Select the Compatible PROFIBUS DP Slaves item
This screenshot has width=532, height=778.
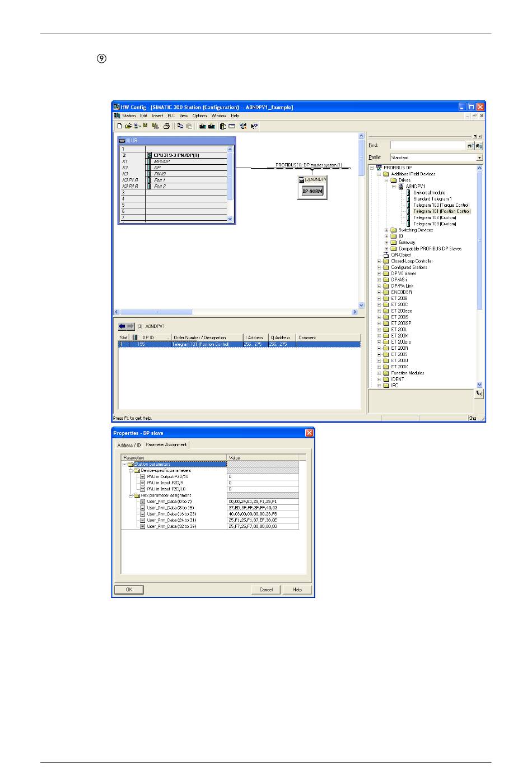click(x=430, y=249)
